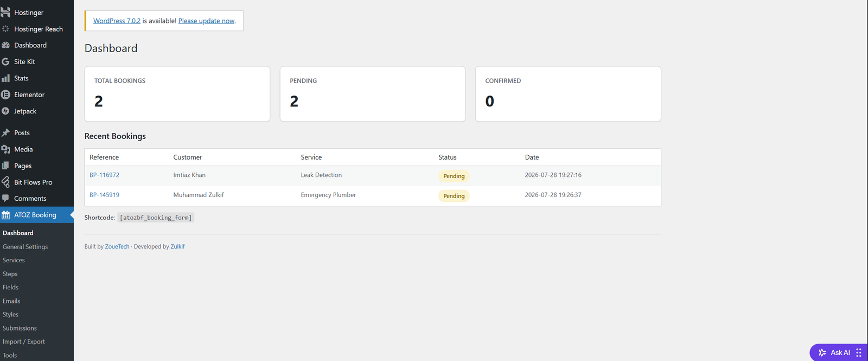Click the Media icon in sidebar
The width and height of the screenshot is (868, 361).
click(x=5, y=149)
